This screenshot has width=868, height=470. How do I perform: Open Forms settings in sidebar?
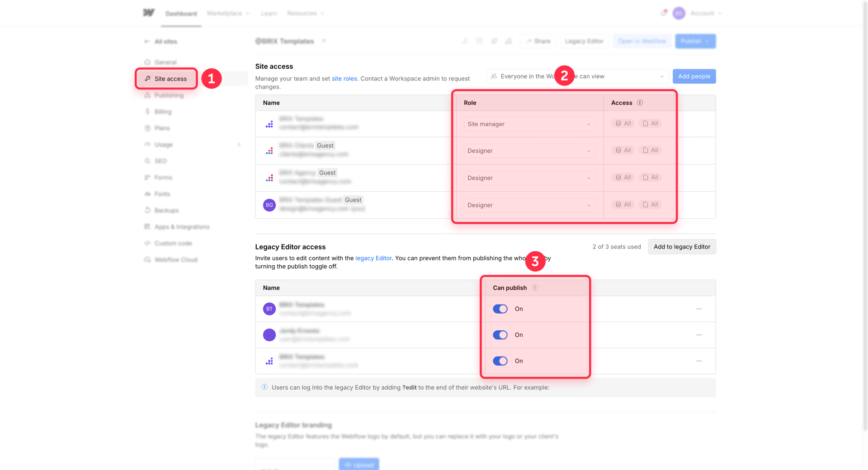(x=158, y=178)
